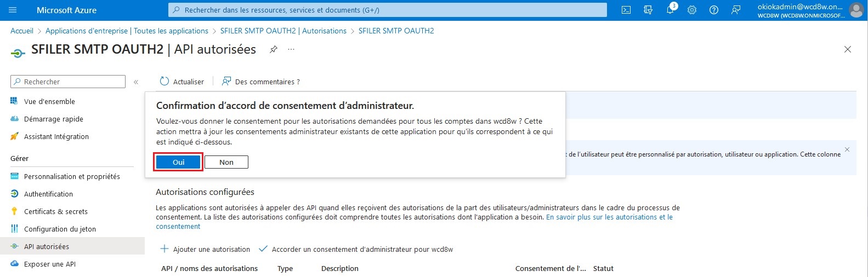Open the ellipsis more options in title

291,49
